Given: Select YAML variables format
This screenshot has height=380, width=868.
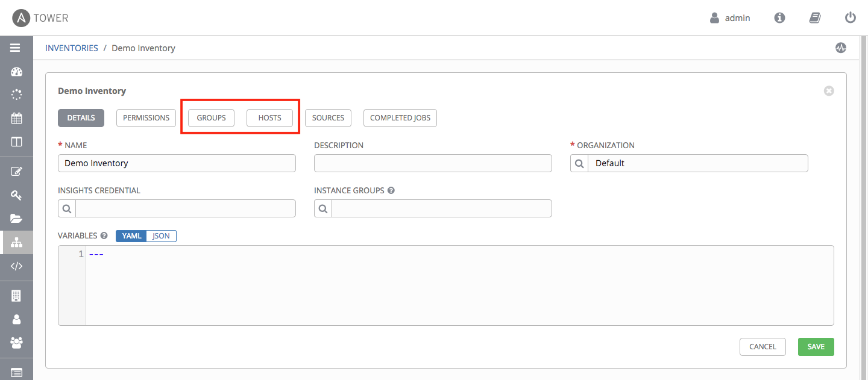Looking at the screenshot, I should [131, 236].
